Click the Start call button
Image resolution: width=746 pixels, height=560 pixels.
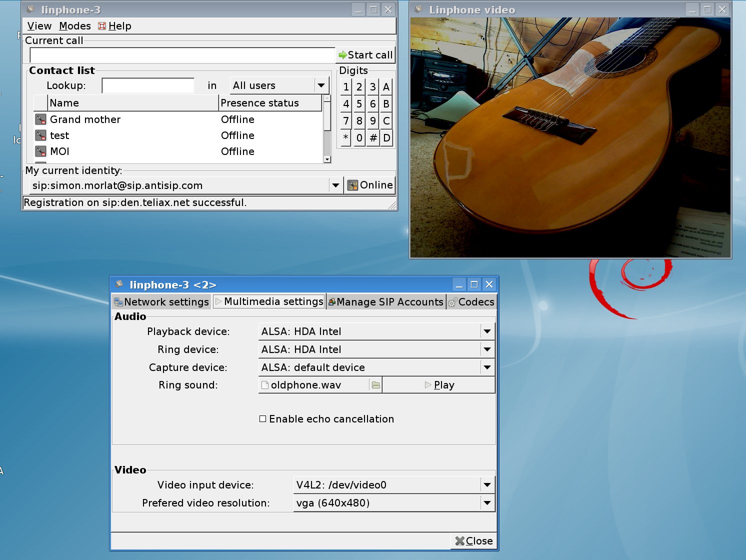click(365, 55)
